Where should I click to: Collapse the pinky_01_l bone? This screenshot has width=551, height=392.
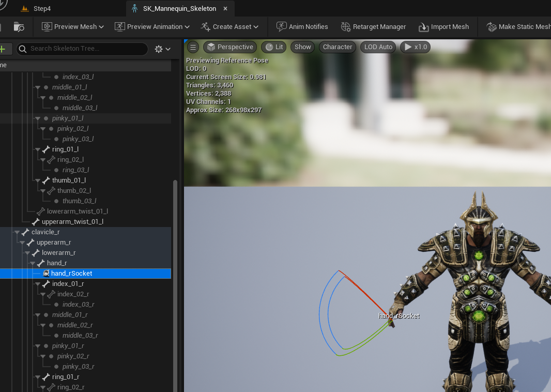coord(38,118)
